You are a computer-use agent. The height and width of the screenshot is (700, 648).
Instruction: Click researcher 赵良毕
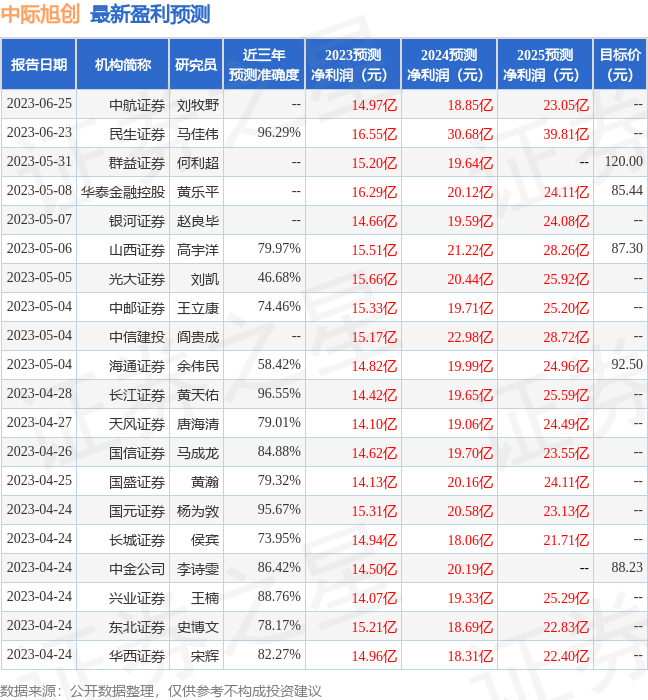pos(198,221)
